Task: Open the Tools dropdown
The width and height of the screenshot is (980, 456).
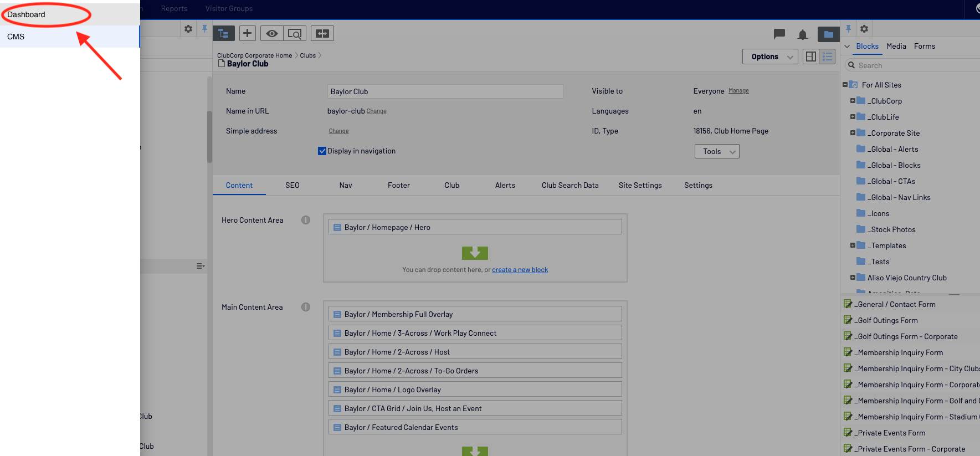Action: coord(717,151)
